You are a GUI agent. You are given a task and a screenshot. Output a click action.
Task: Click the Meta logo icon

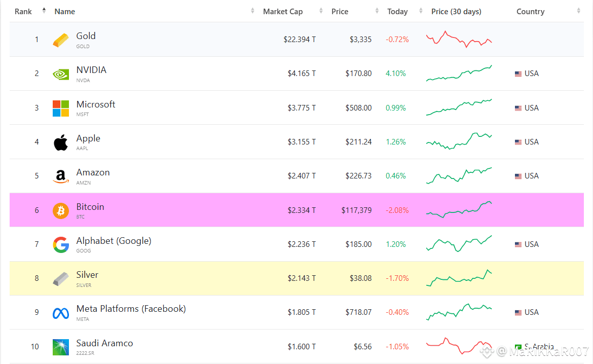point(60,313)
